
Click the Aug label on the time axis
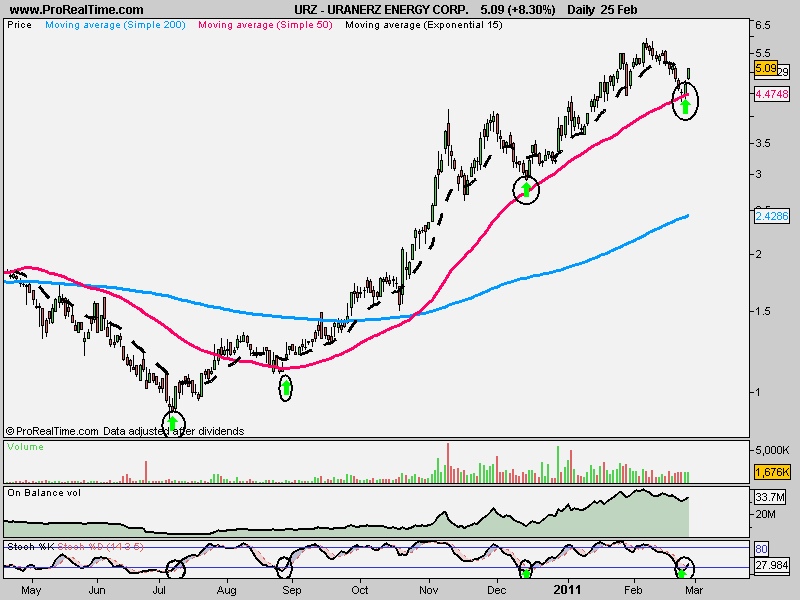(227, 590)
